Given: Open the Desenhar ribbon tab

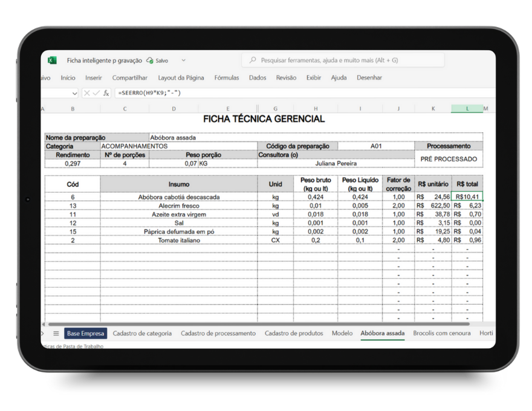Looking at the screenshot, I should coord(369,77).
